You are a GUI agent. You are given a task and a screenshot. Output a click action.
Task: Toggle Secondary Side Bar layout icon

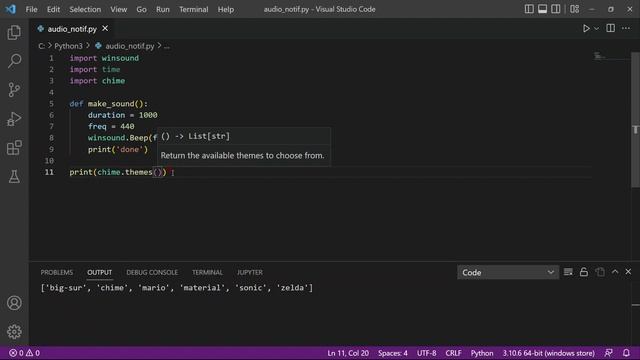click(556, 9)
